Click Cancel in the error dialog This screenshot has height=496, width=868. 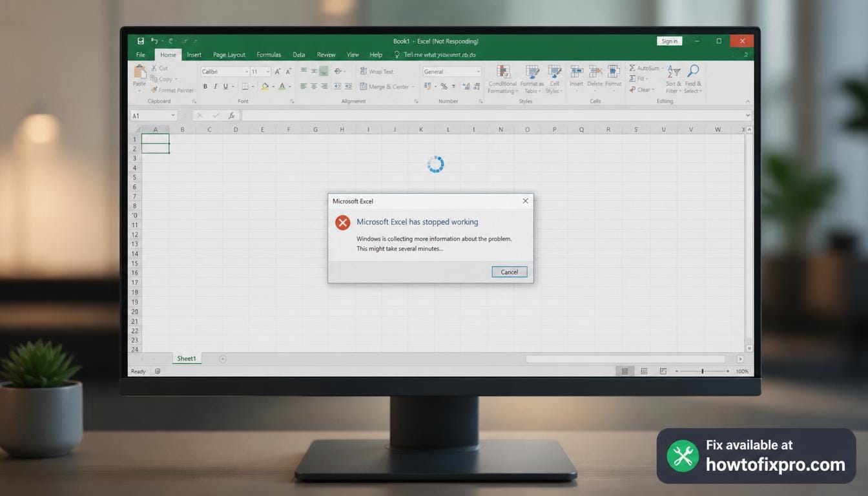[509, 272]
